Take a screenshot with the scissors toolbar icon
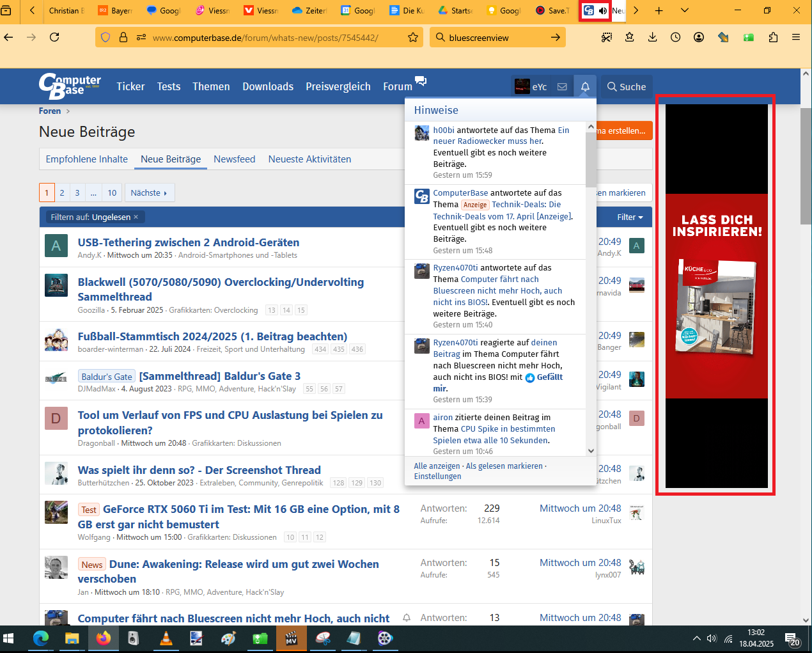812x653 pixels. [x=606, y=37]
